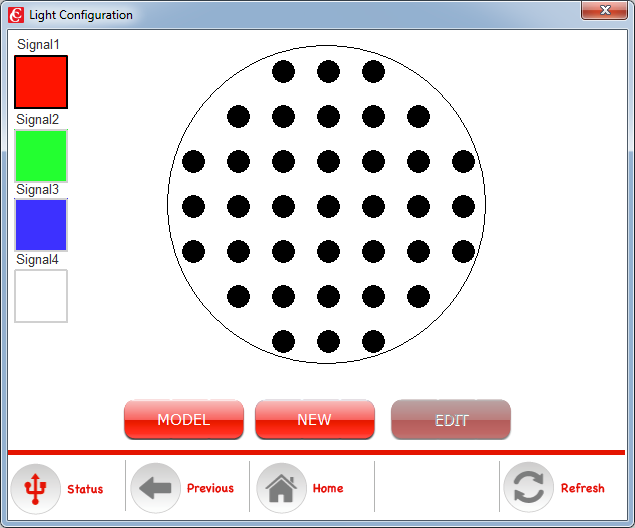The image size is (635, 528).
Task: Click the Previous back arrow icon
Action: 156,488
